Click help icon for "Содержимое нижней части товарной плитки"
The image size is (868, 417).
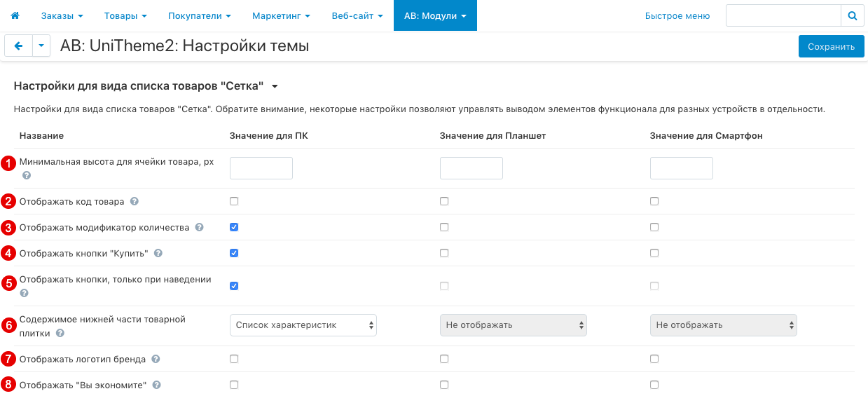(x=60, y=334)
